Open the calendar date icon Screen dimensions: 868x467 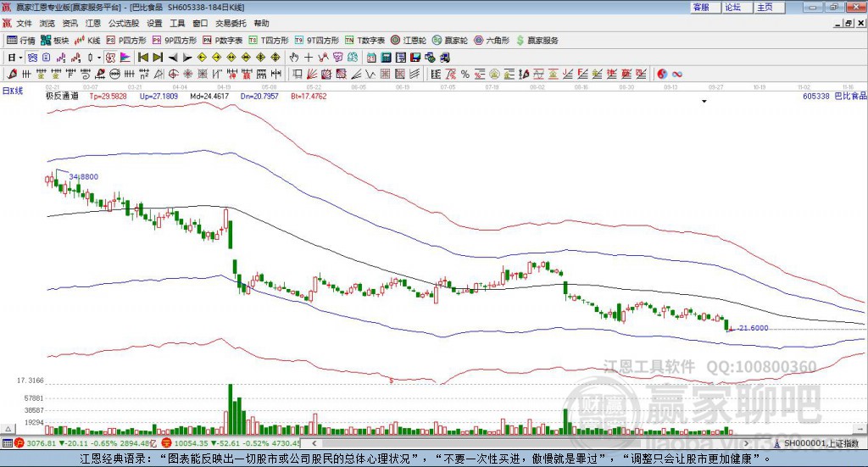[371, 58]
